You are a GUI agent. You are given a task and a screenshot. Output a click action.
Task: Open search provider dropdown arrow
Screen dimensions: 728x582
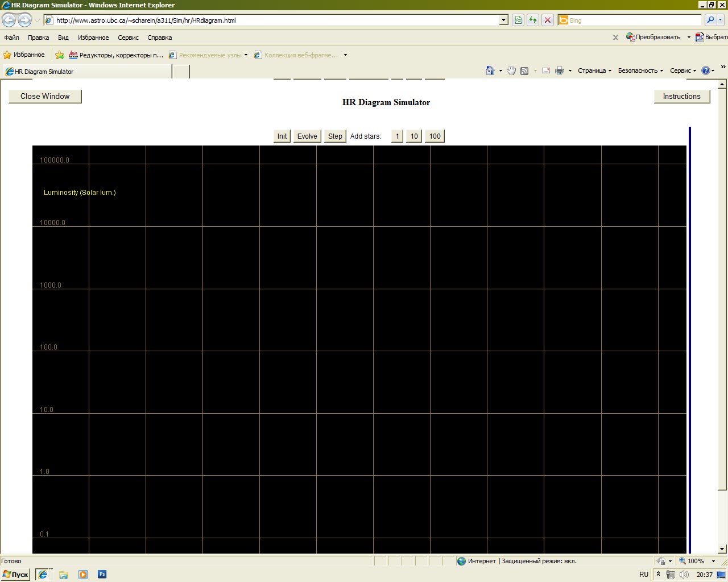tap(721, 20)
